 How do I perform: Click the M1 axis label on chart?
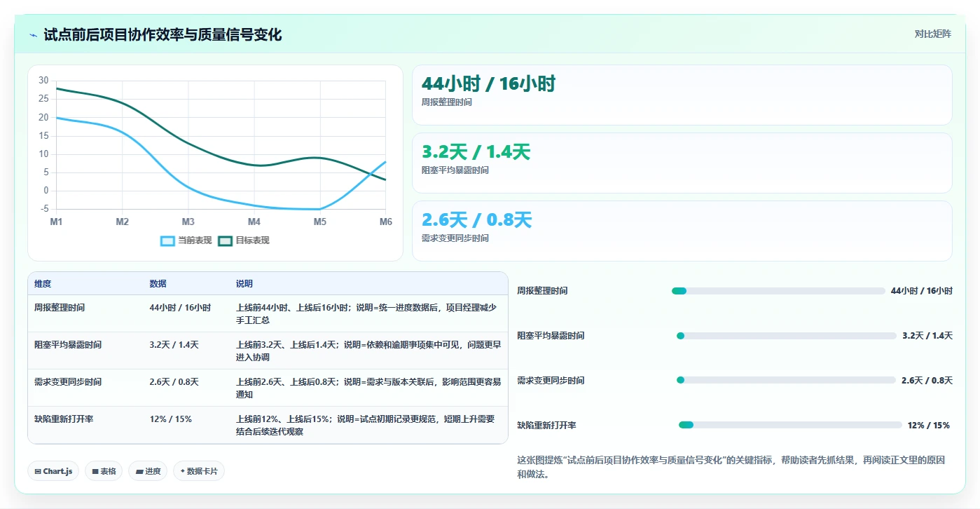point(56,222)
